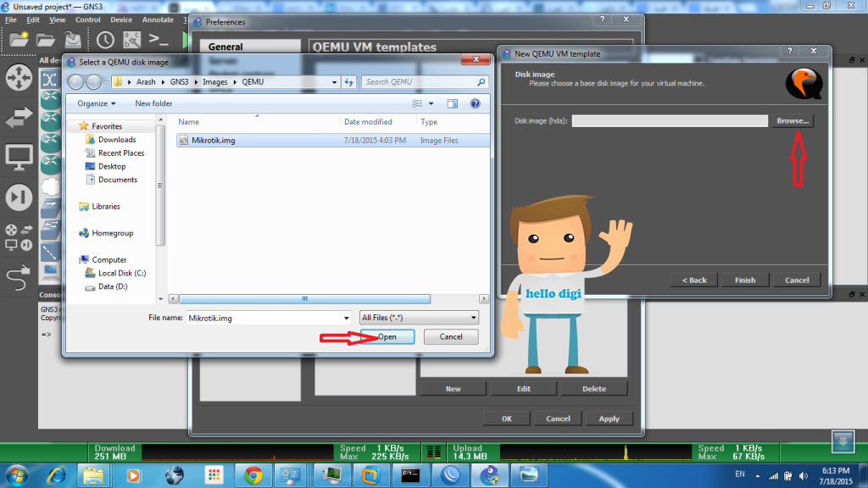Click Open to load Mikrotik.img
This screenshot has width=868, height=488.
pos(387,336)
